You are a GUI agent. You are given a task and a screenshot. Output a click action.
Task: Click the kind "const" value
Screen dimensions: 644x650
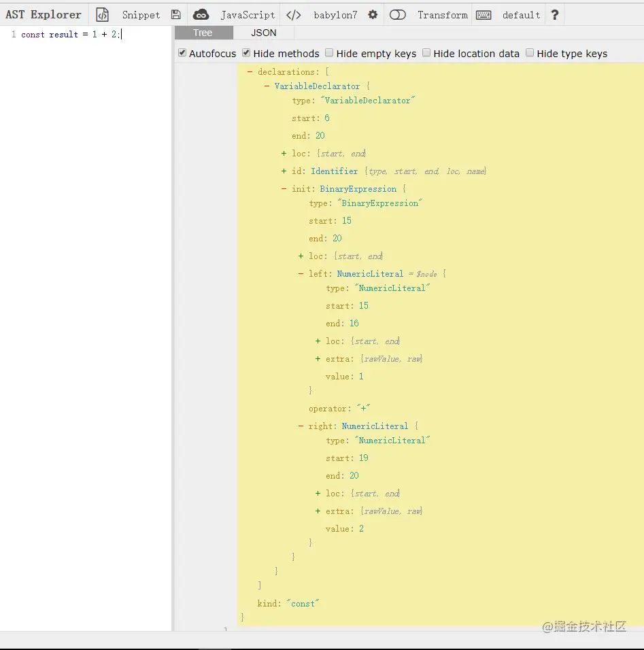303,604
